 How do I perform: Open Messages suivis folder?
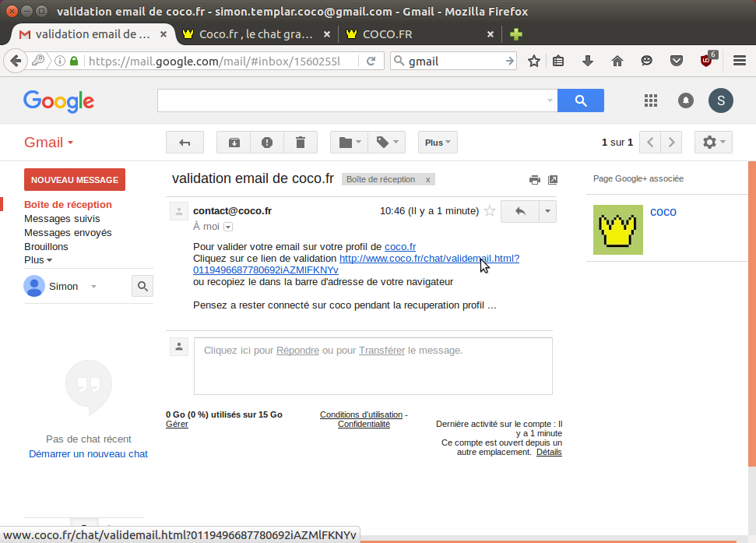pyautogui.click(x=62, y=218)
